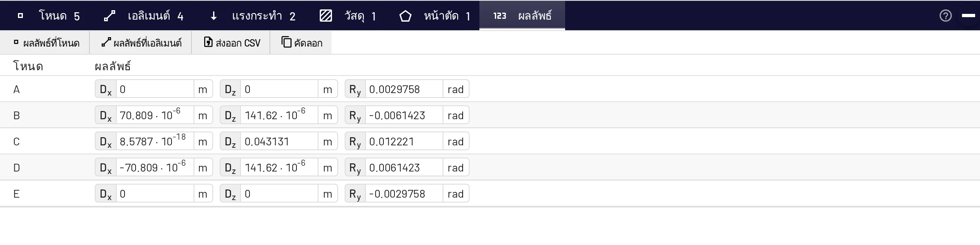This screenshot has height=245, width=980.
Task: Export results with ส่งออก CSV
Action: [x=231, y=42]
